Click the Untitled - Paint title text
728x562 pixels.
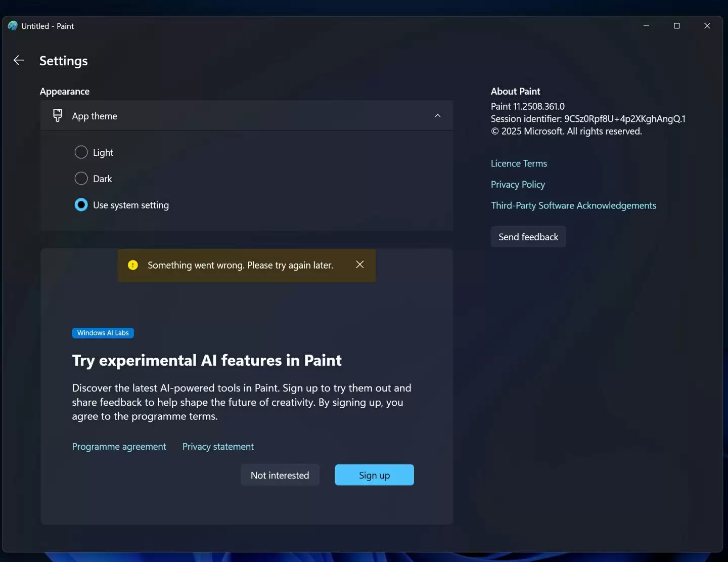(48, 25)
